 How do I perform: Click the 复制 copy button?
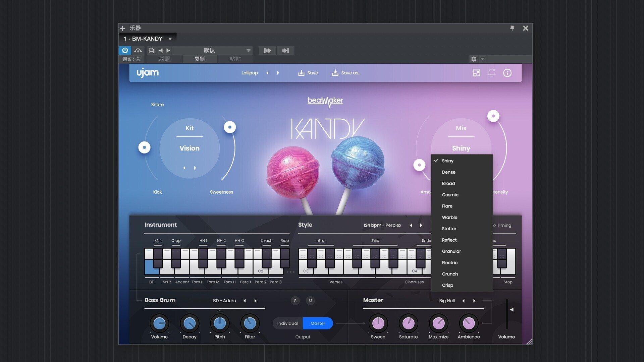[x=200, y=59]
